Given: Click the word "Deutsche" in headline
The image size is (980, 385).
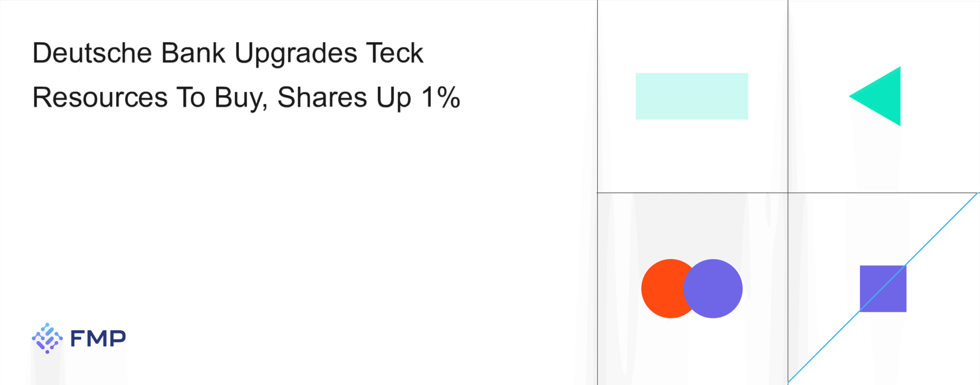Looking at the screenshot, I should pyautogui.click(x=92, y=53).
